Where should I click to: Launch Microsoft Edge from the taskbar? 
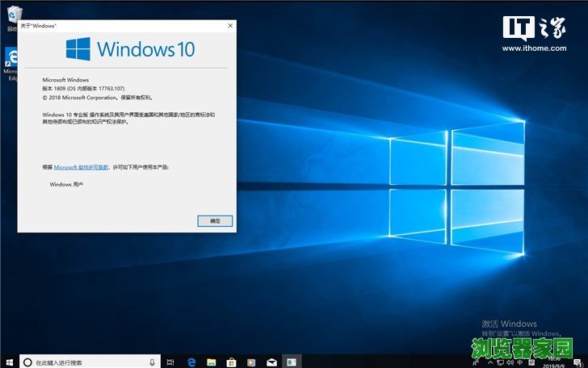click(x=192, y=362)
